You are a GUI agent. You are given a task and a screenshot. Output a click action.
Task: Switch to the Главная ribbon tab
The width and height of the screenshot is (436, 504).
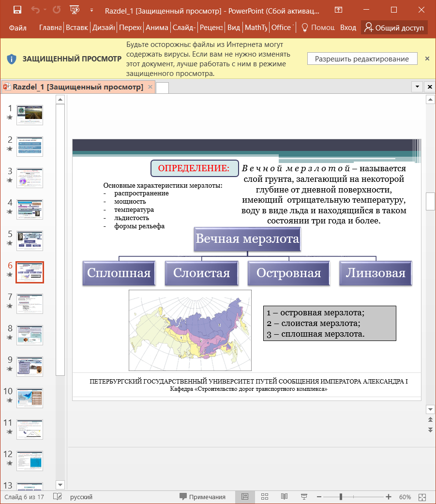click(x=50, y=28)
